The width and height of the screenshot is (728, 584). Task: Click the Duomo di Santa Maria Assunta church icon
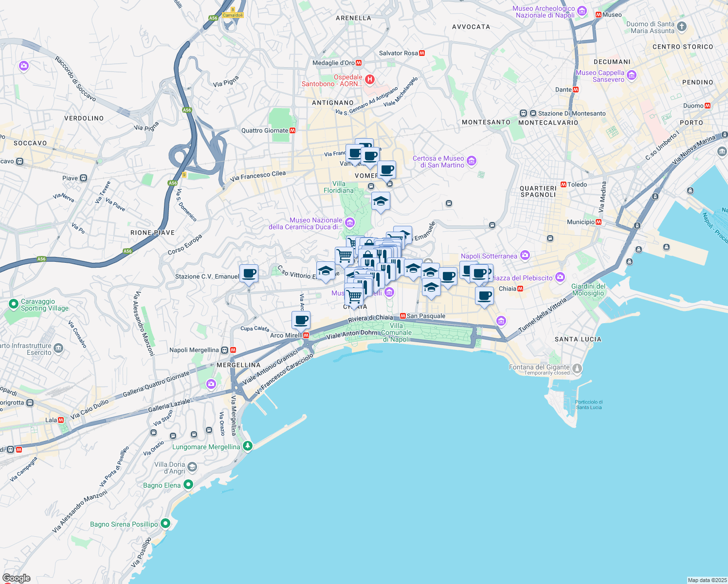pyautogui.click(x=682, y=26)
